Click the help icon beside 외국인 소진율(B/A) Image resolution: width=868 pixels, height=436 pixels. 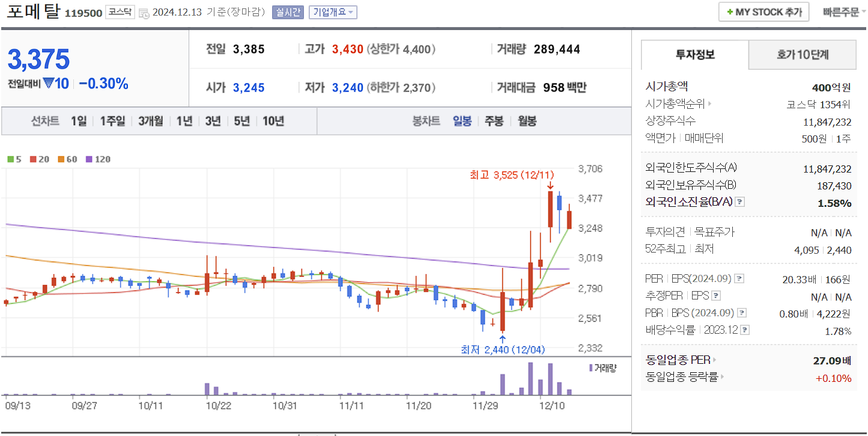741,203
